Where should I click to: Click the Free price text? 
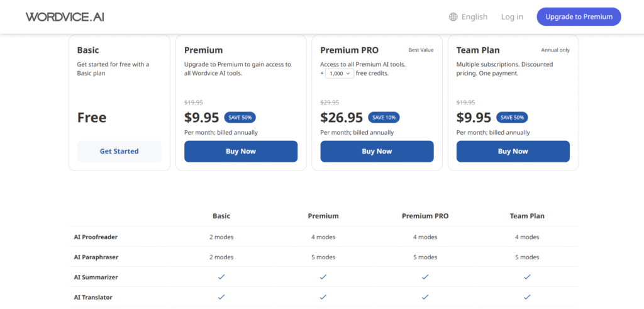click(92, 118)
